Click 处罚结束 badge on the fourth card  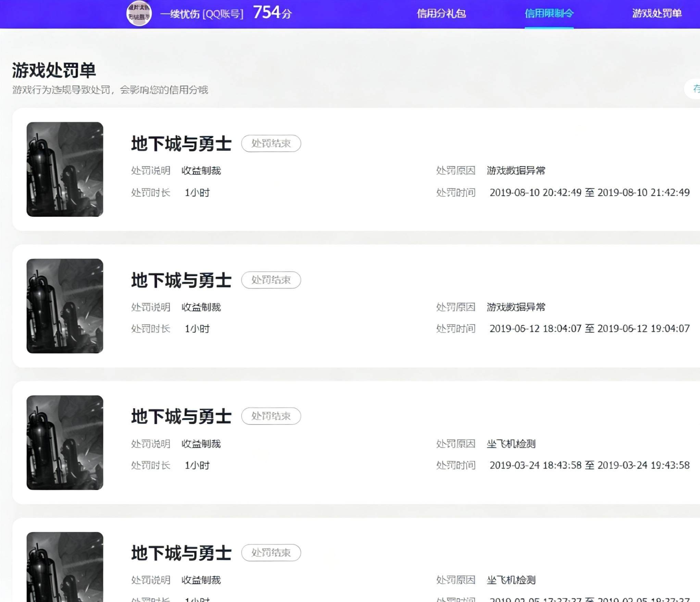tap(271, 553)
